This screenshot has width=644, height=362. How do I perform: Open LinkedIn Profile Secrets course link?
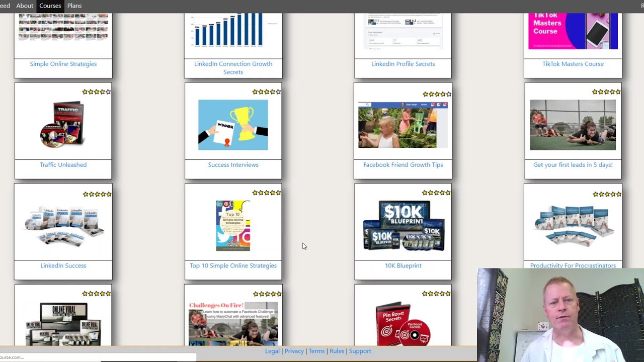(403, 64)
